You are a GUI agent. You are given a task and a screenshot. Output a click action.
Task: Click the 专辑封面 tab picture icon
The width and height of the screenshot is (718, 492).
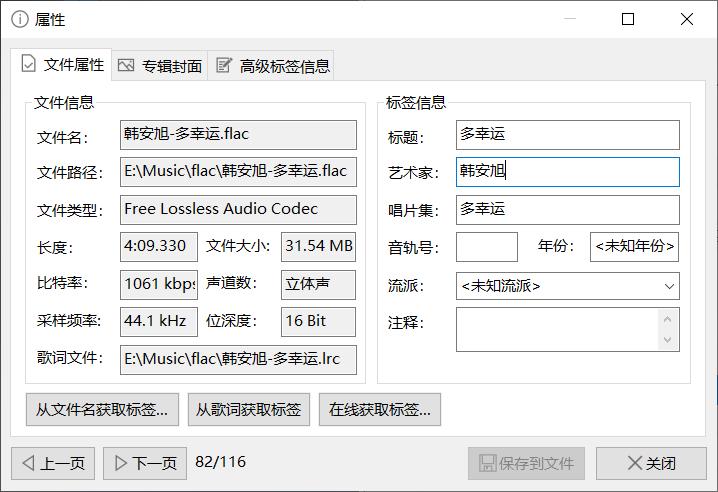coord(126,65)
